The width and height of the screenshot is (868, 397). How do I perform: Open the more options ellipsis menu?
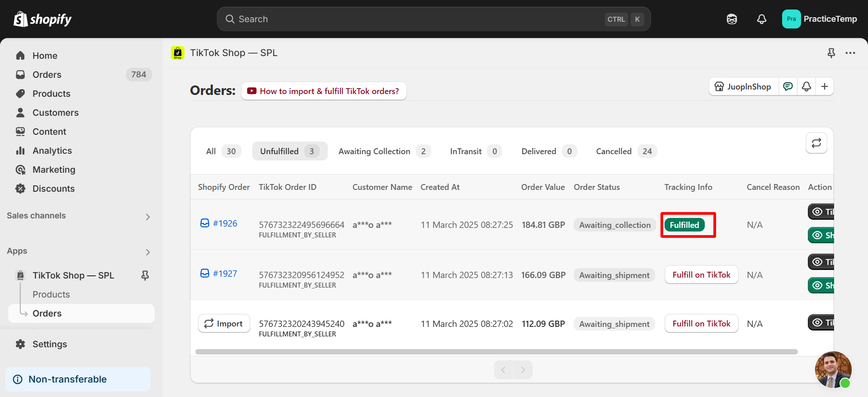[x=850, y=53]
